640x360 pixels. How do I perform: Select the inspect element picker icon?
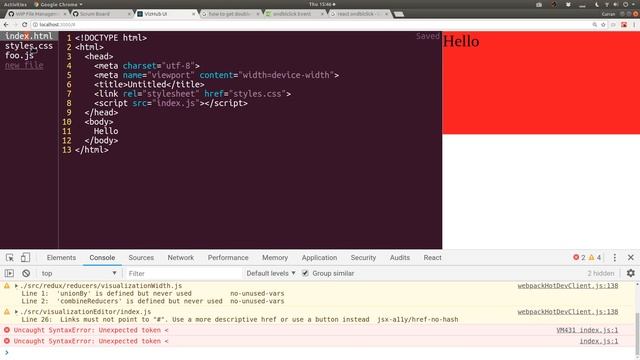pyautogui.click(x=9, y=258)
